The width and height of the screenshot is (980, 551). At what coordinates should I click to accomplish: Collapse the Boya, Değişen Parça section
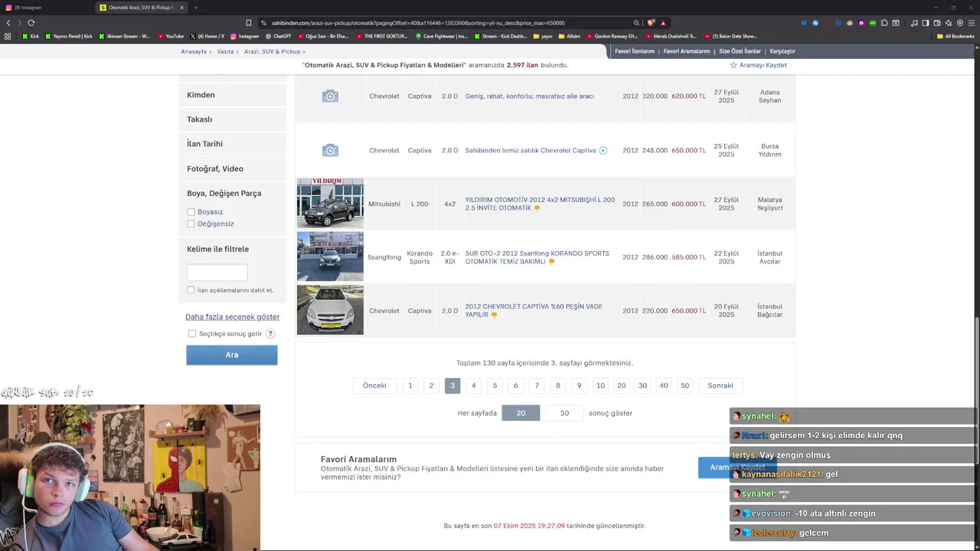[224, 194]
